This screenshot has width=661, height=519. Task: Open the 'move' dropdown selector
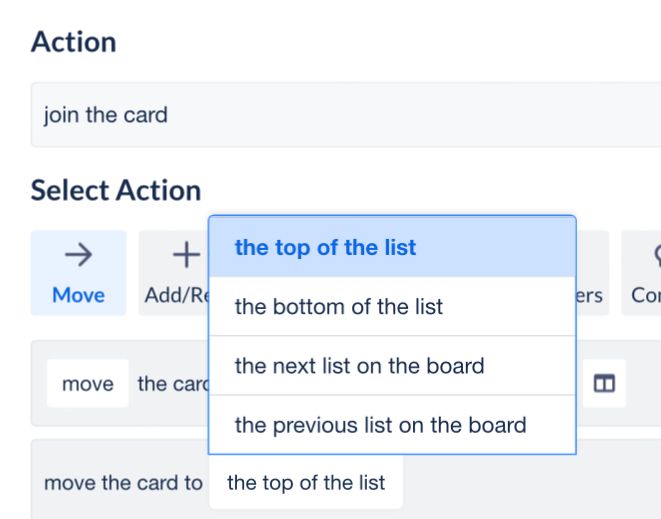pos(88,383)
